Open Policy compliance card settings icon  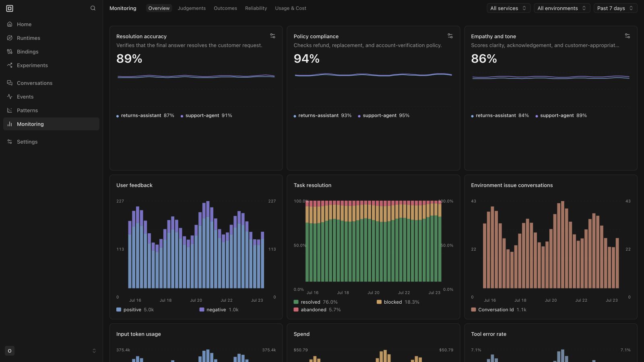(450, 36)
